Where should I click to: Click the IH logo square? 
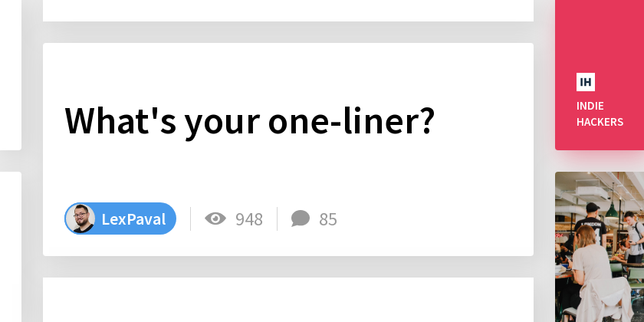(x=585, y=82)
